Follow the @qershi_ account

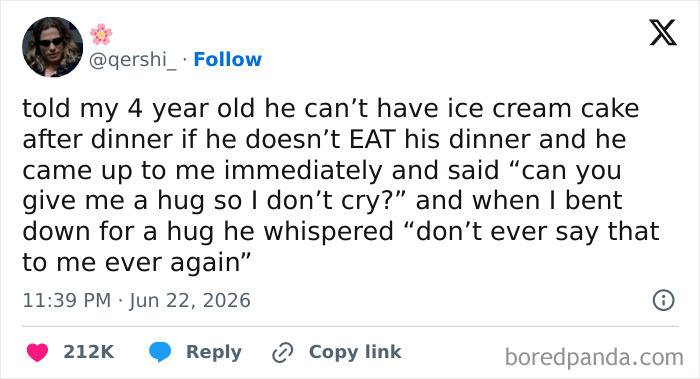pos(227,59)
